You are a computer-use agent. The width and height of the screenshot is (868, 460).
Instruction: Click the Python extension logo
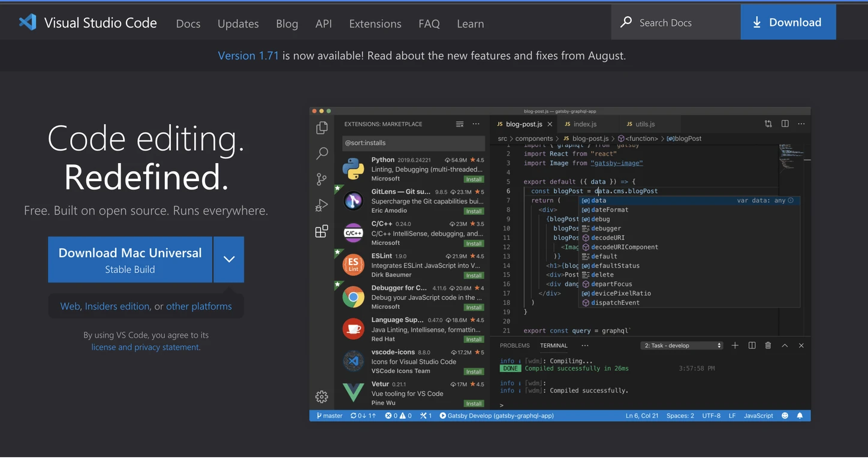[353, 169]
